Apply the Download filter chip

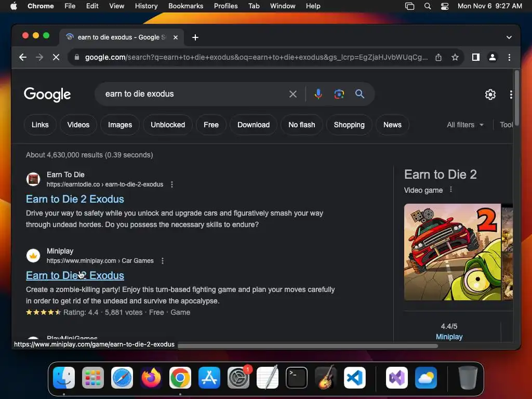254,125
